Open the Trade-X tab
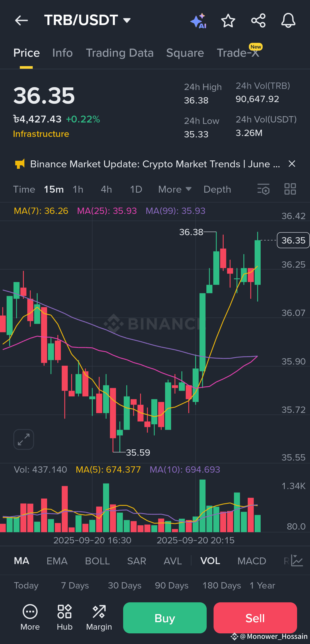The image size is (310, 644). pos(238,53)
